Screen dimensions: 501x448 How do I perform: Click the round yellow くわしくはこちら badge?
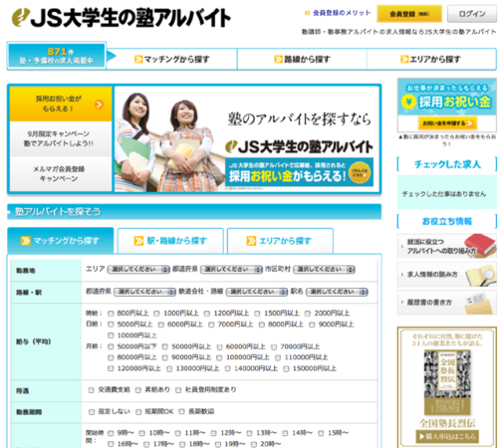360,172
